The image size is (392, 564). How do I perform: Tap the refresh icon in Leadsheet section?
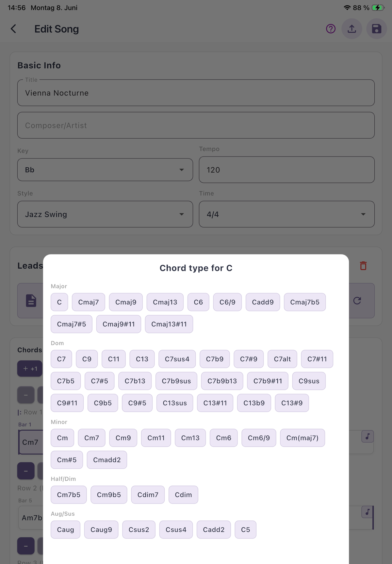[x=357, y=301]
